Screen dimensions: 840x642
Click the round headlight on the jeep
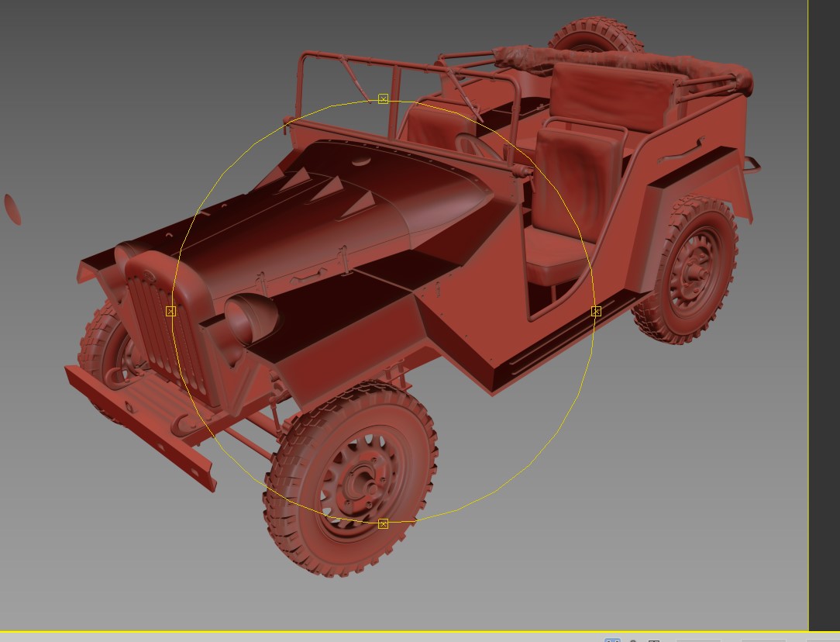[251, 319]
